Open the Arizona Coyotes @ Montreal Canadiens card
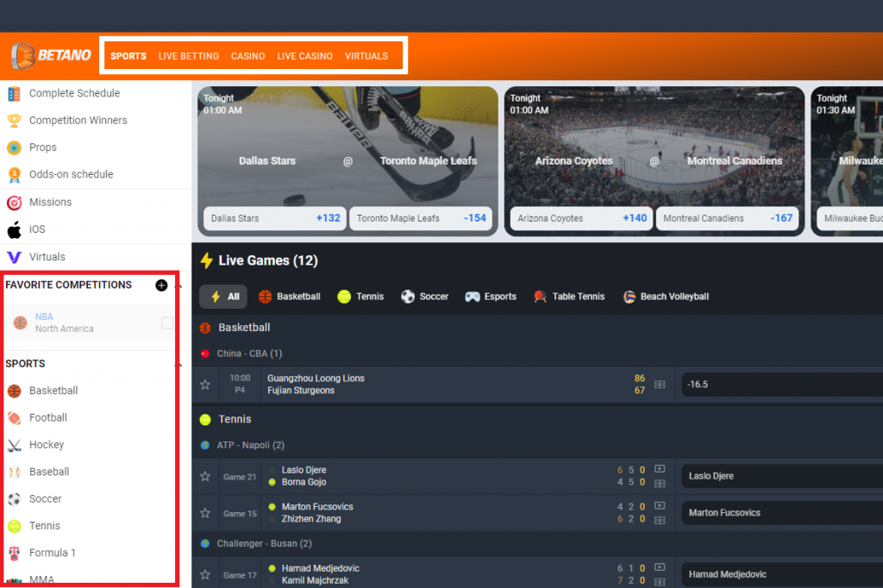Image resolution: width=883 pixels, height=588 pixels. (x=654, y=161)
